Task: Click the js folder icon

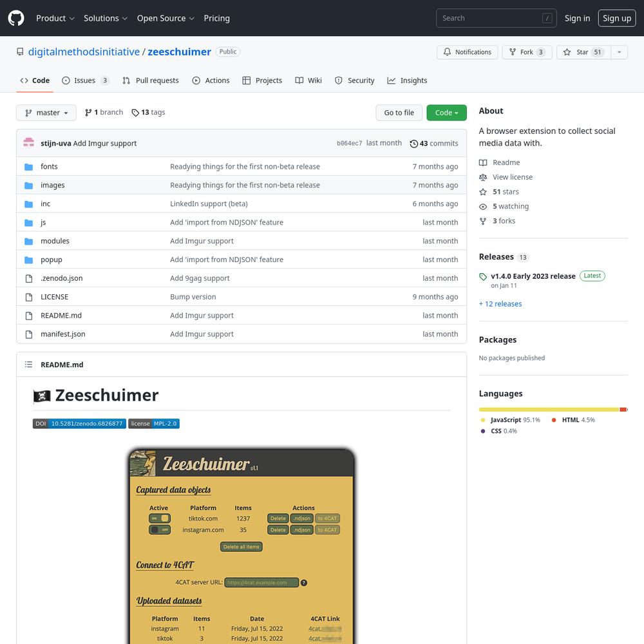Action: click(x=29, y=223)
